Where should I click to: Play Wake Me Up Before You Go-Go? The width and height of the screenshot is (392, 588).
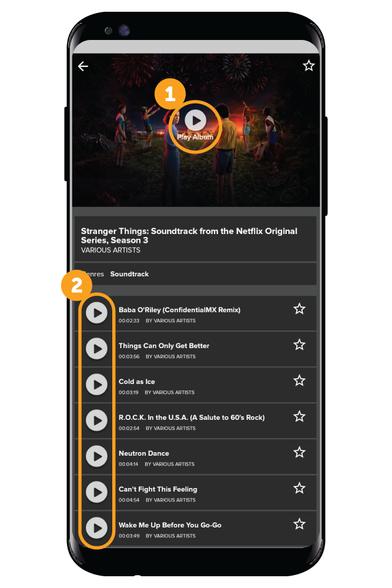pyautogui.click(x=97, y=528)
